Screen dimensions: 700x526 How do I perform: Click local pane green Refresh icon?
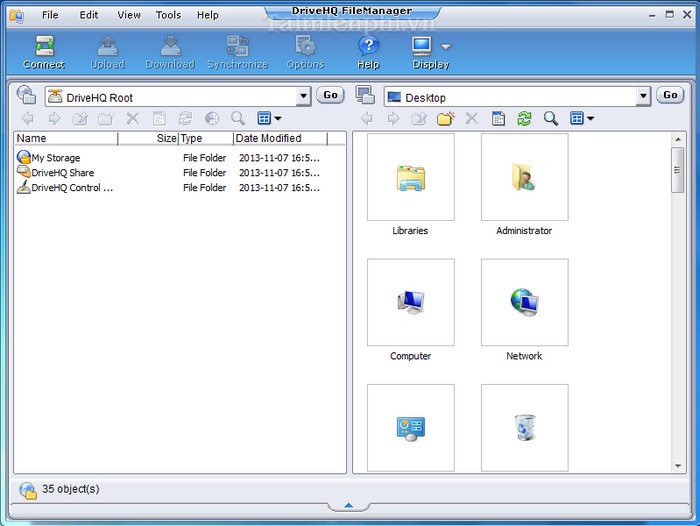(525, 118)
